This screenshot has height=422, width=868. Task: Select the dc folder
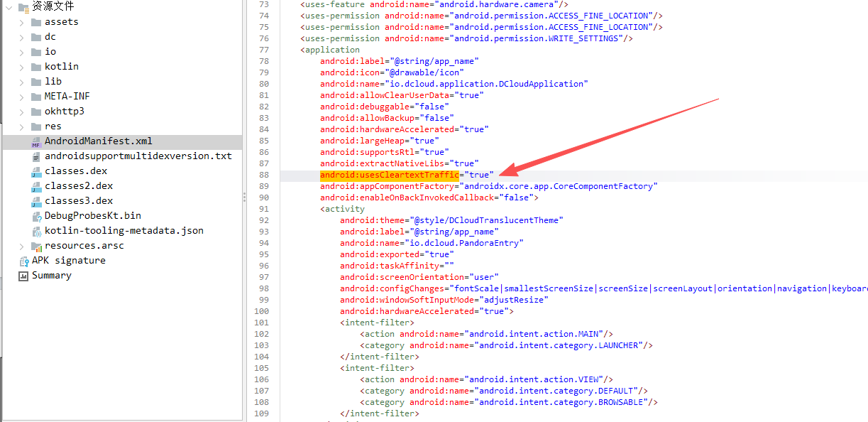50,37
